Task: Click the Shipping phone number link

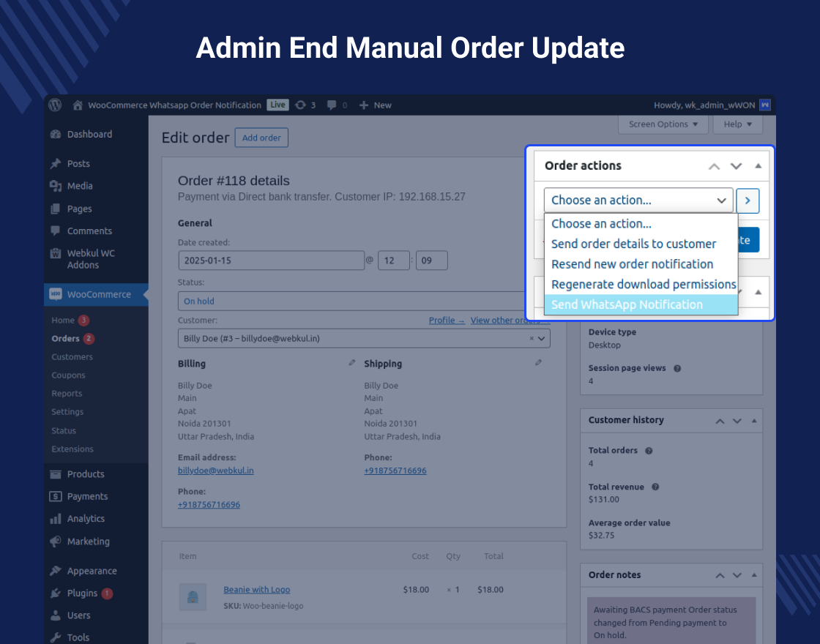Action: coord(395,471)
